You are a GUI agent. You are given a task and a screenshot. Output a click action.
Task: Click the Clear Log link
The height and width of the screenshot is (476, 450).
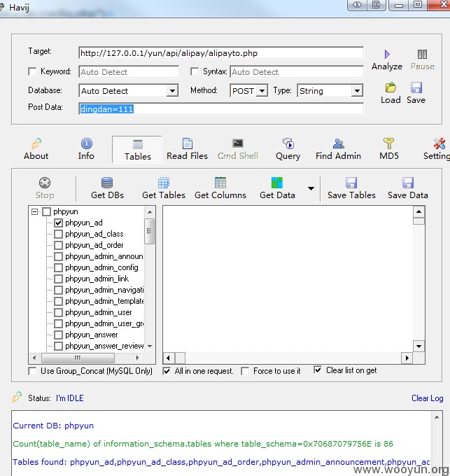tap(427, 398)
